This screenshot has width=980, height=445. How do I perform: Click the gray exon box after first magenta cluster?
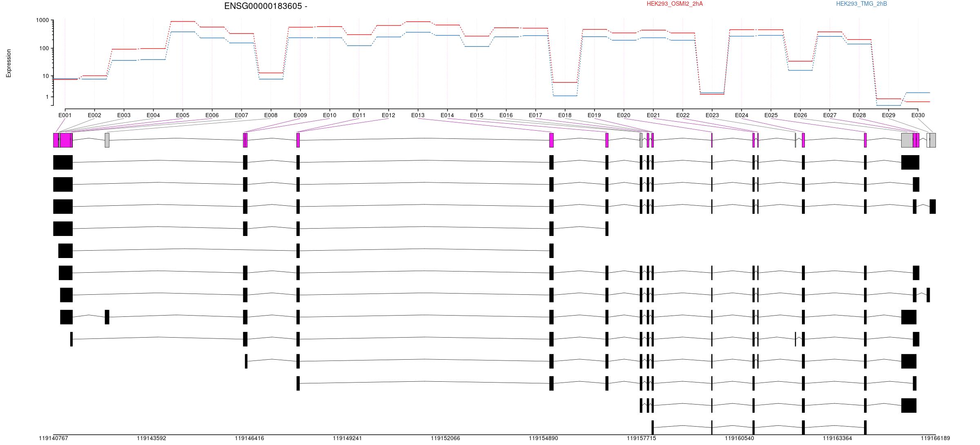click(107, 140)
